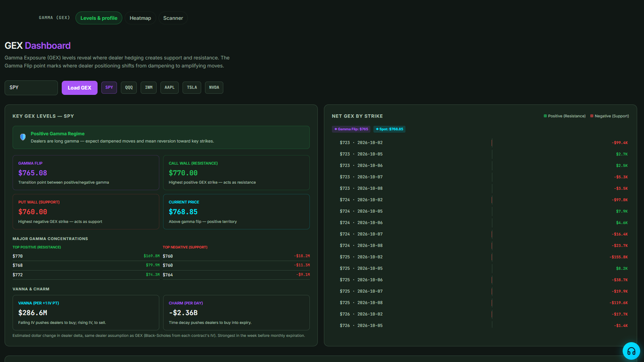644x362 pixels.
Task: Click the Gamma Flip: $765 badge
Action: click(x=351, y=129)
